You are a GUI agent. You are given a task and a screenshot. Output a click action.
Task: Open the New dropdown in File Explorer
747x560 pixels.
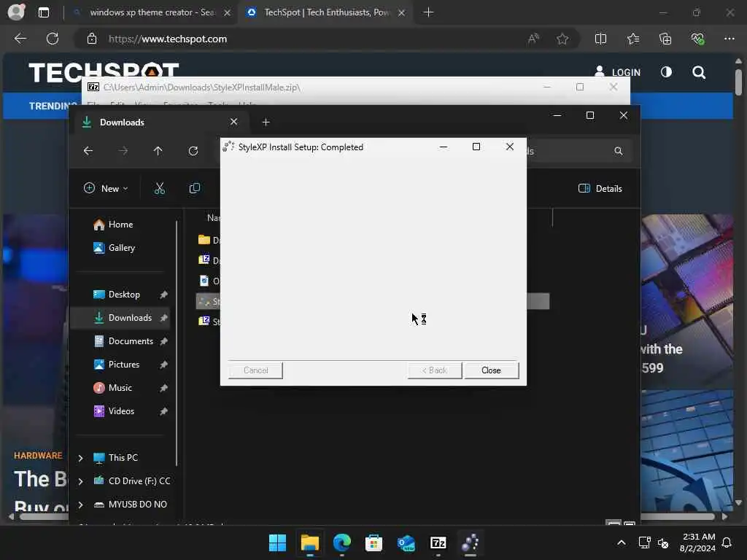point(106,189)
